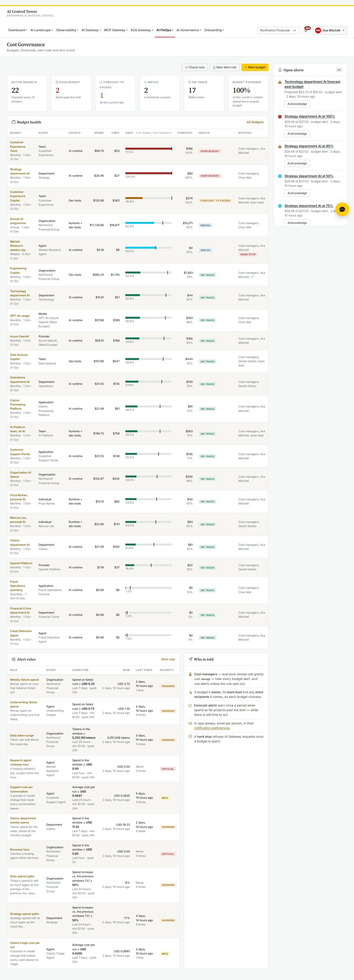Click info icon for Strategy AI at 50%
Image resolution: width=354 pixels, height=980 pixels.
tap(280, 176)
